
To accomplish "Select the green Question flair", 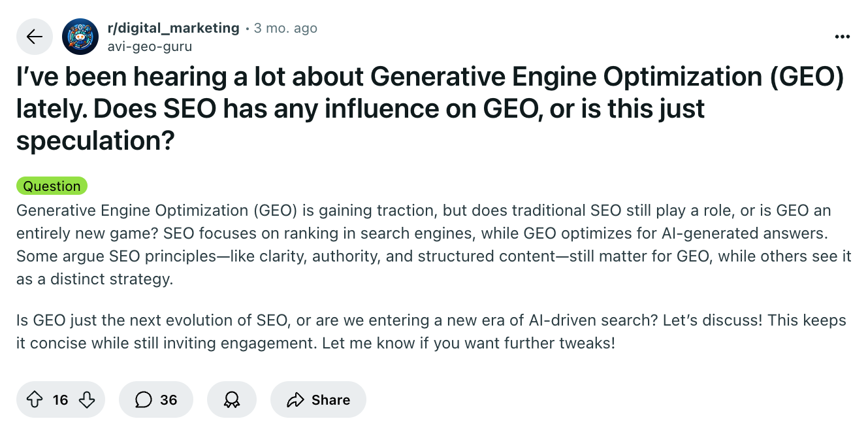I will 52,186.
